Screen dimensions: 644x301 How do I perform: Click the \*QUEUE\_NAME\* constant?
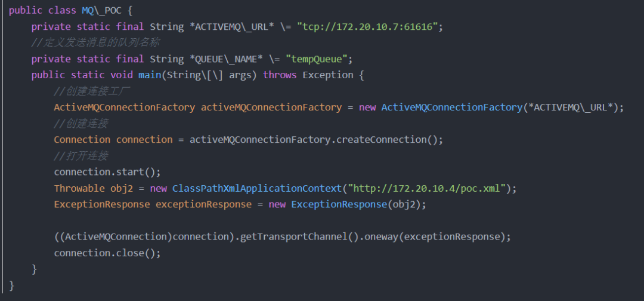point(226,59)
